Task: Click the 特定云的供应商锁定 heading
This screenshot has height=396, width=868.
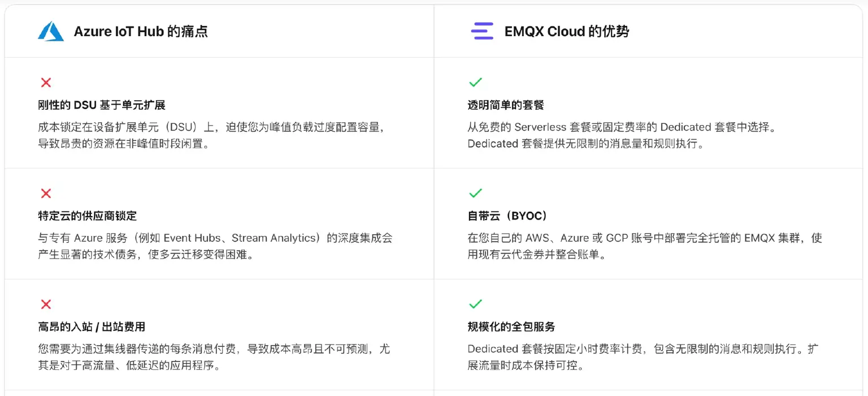Action: tap(88, 216)
